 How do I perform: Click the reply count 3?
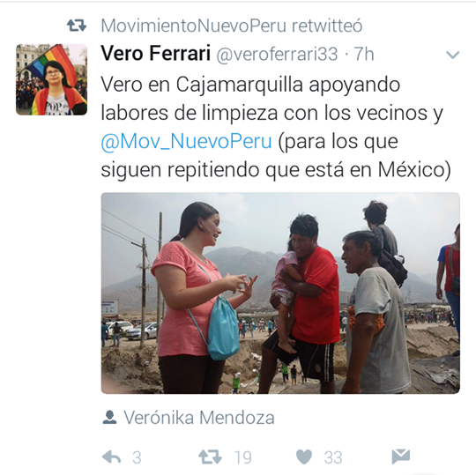(137, 457)
